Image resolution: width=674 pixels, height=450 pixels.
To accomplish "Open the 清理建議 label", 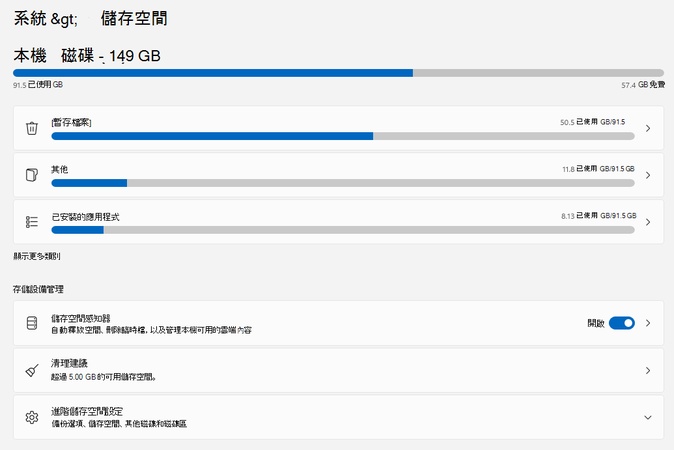I will [x=69, y=363].
